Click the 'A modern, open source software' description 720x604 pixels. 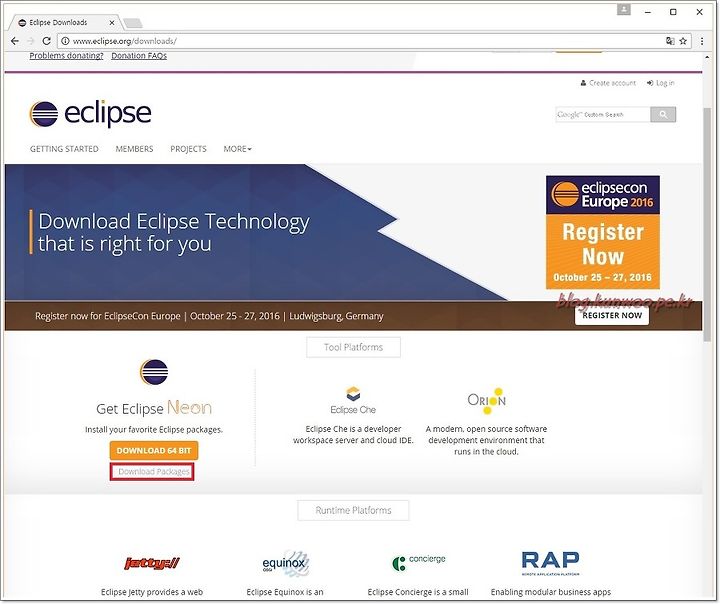pos(486,440)
